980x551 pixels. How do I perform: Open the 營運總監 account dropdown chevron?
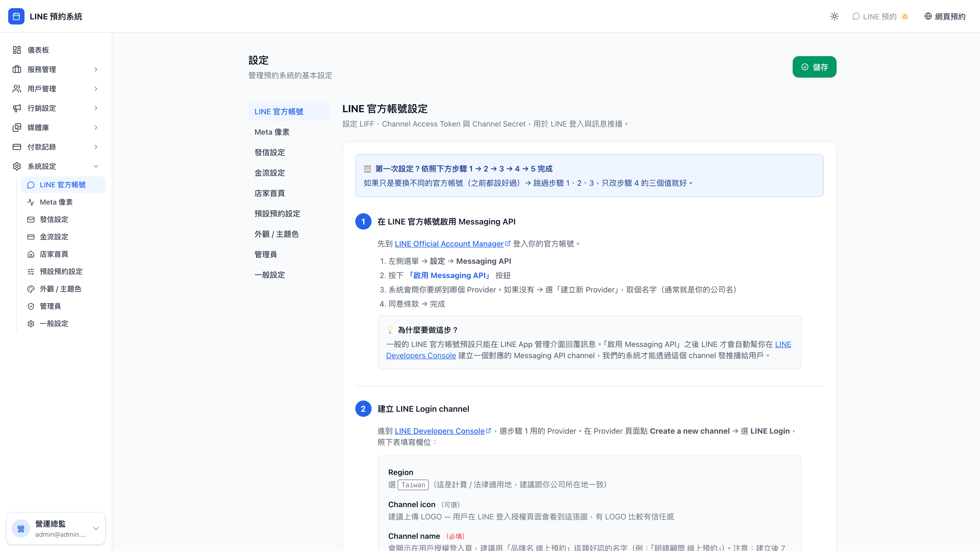[x=96, y=528]
